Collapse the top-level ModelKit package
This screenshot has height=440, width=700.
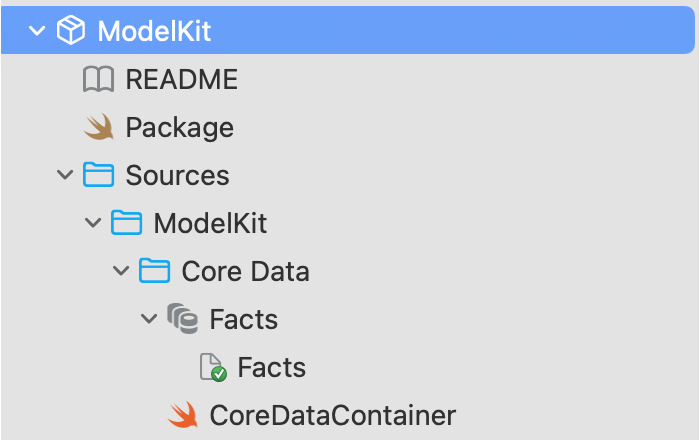[x=38, y=31]
